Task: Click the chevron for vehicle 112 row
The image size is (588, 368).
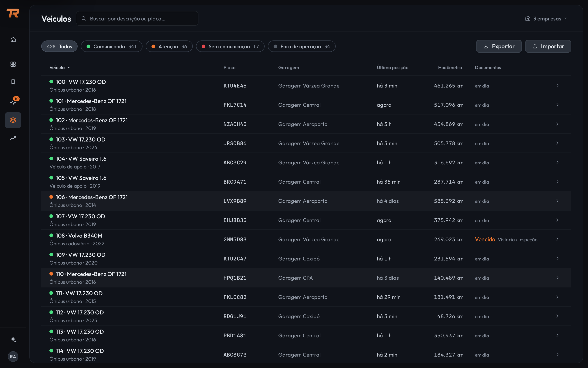Action: click(557, 316)
